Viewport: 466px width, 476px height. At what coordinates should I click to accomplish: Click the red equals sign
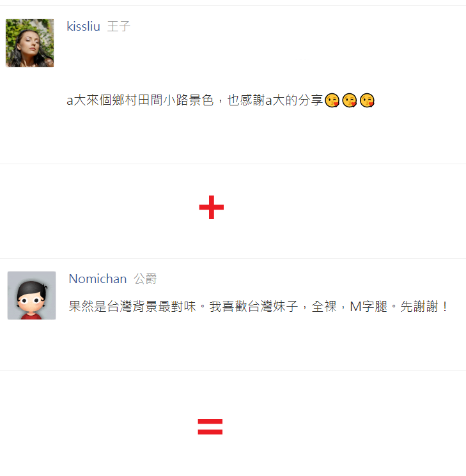coord(210,427)
